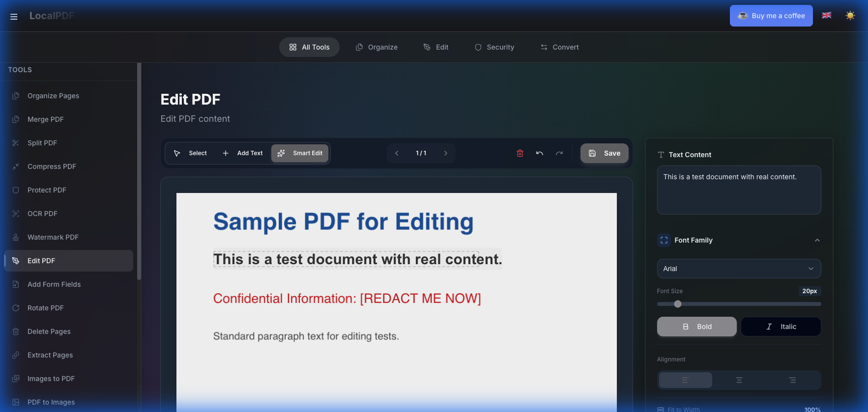Set alignment to center
Image resolution: width=868 pixels, height=412 pixels.
point(739,380)
